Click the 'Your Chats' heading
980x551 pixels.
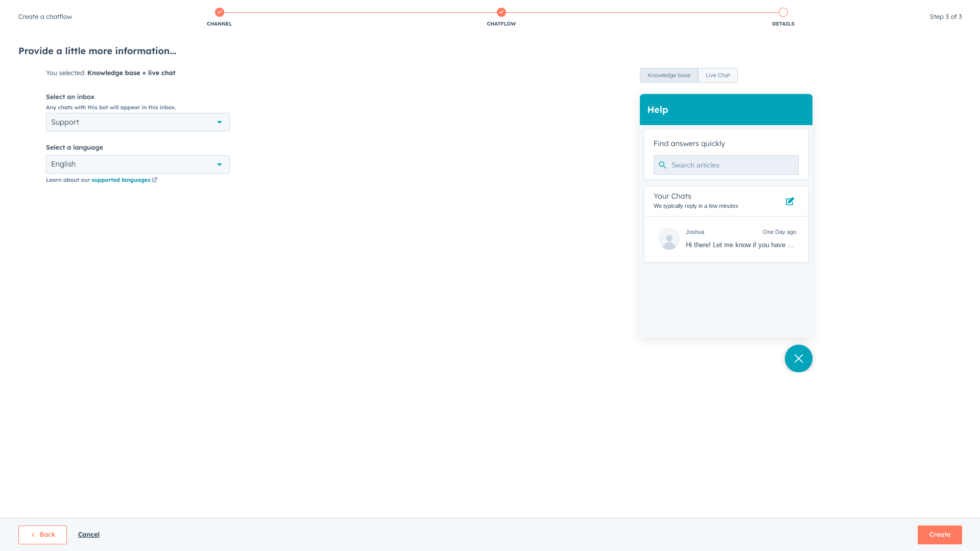[x=673, y=196]
